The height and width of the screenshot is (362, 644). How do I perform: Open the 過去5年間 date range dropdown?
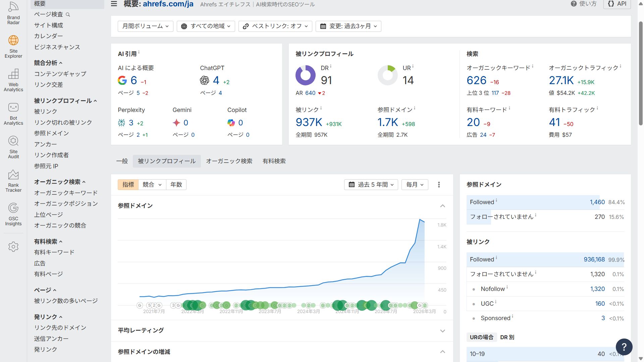pos(371,184)
